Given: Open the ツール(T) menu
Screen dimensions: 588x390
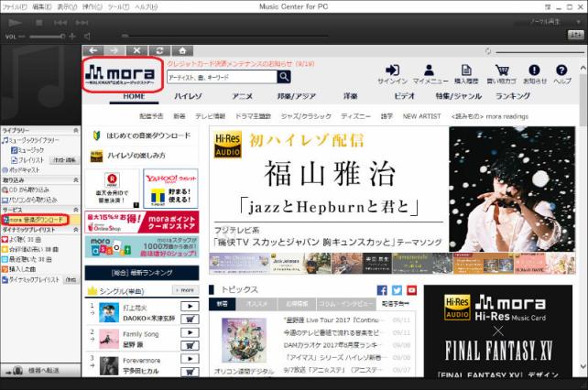Looking at the screenshot, I should tap(118, 6).
